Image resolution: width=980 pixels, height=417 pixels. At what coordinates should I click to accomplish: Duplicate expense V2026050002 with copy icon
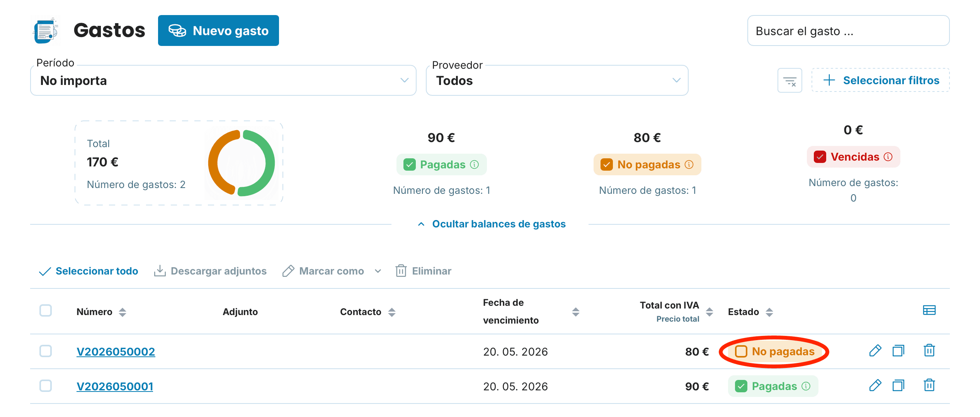coord(898,351)
